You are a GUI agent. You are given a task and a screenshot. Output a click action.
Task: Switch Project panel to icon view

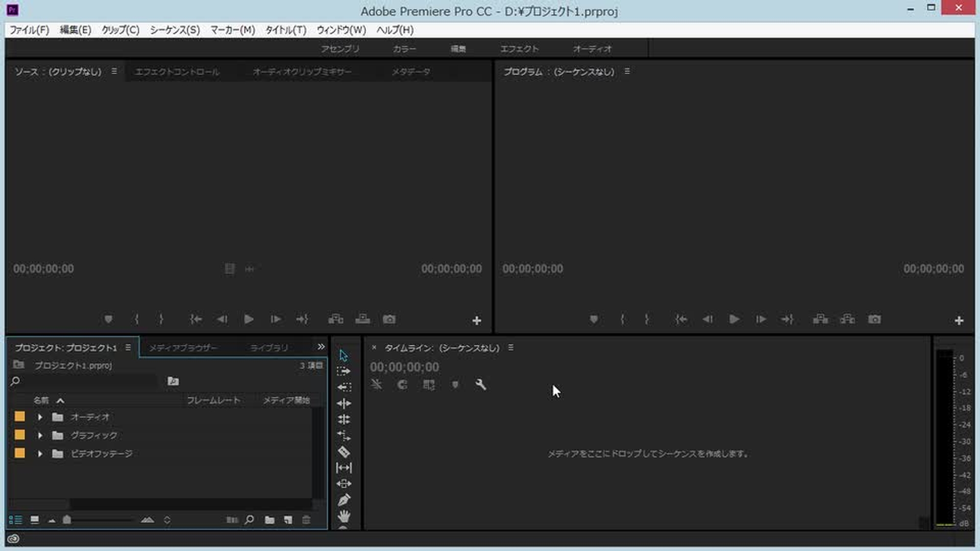point(35,520)
